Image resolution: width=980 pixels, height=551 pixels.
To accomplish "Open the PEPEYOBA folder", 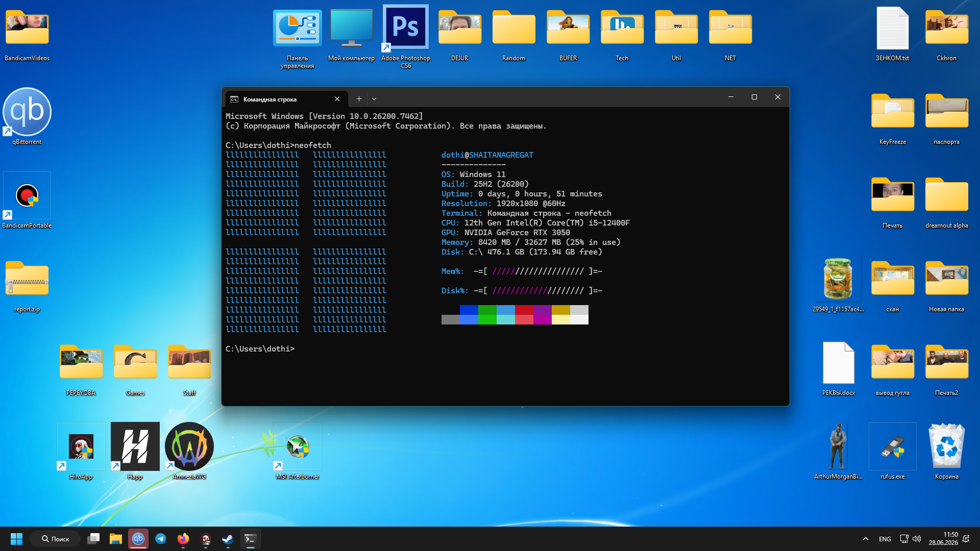I will click(81, 369).
